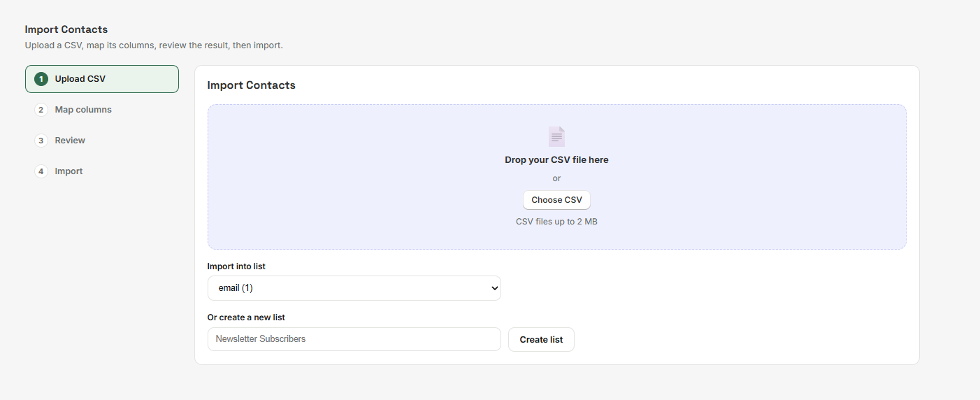Image resolution: width=980 pixels, height=400 pixels.
Task: Click the 'Or create a new list' label
Action: (246, 317)
